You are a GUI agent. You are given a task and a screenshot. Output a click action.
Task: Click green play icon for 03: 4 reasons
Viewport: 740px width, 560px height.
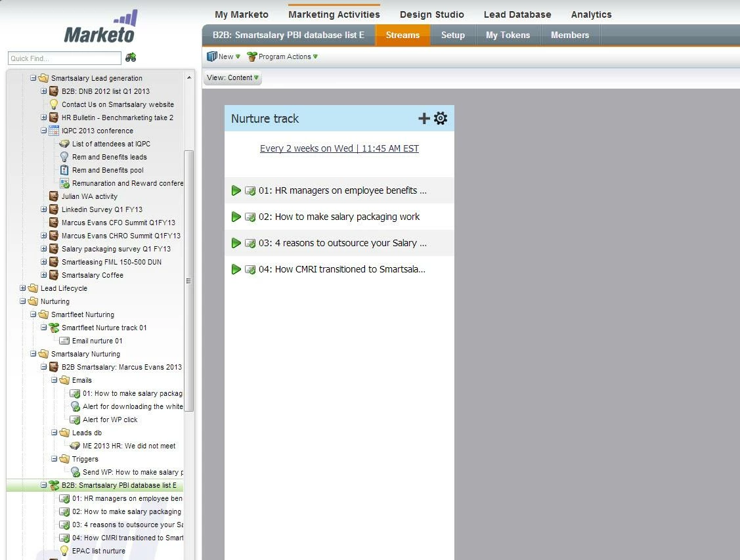(x=236, y=244)
